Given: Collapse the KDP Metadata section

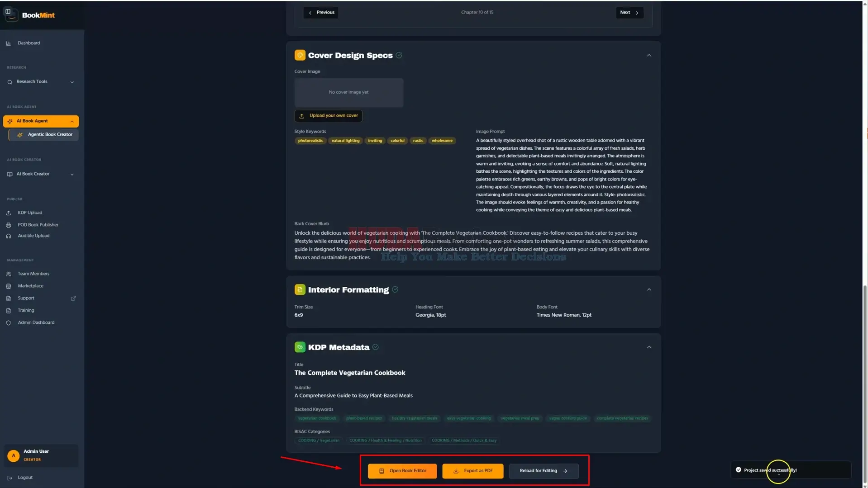Looking at the screenshot, I should tap(649, 347).
